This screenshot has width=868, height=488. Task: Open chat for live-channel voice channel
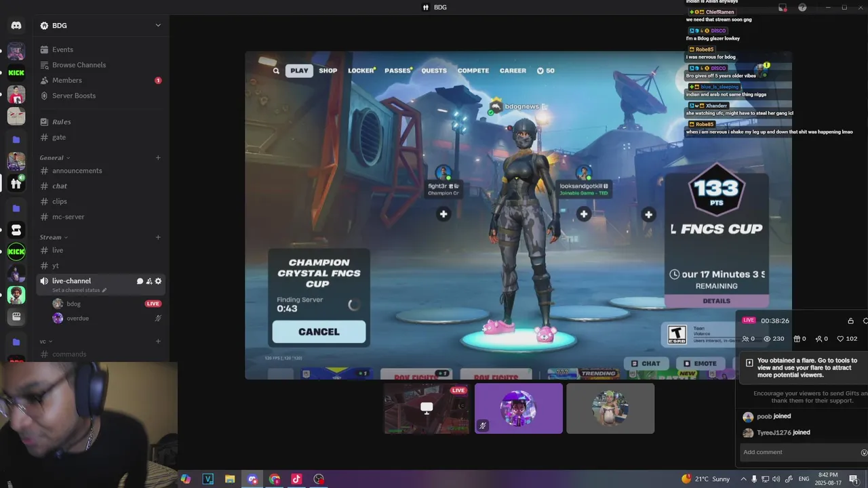140,281
